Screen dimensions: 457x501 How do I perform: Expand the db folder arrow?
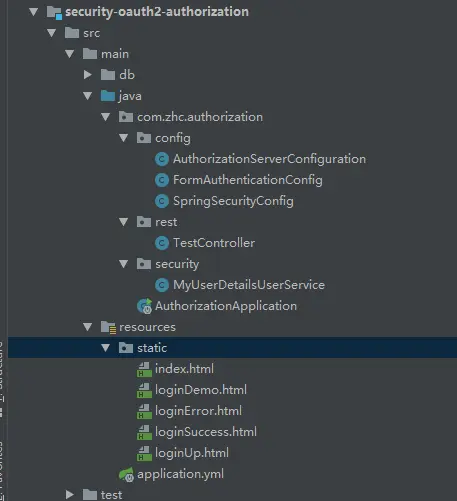pos(88,75)
